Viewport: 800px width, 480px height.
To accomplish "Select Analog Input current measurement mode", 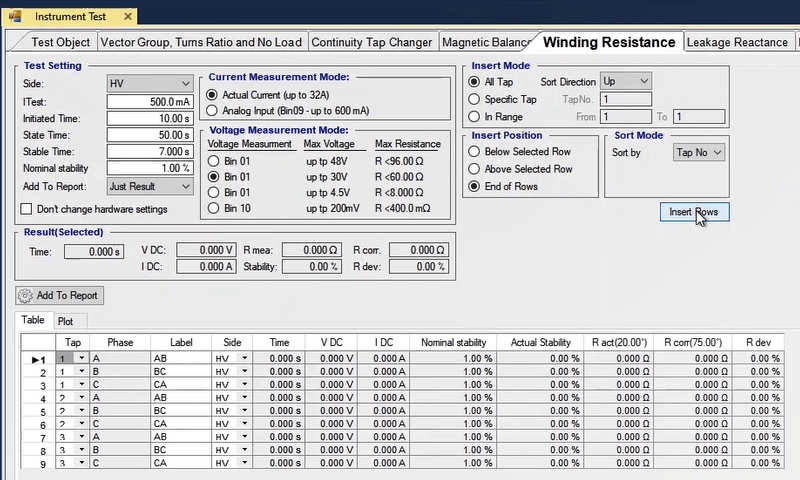I will [212, 110].
